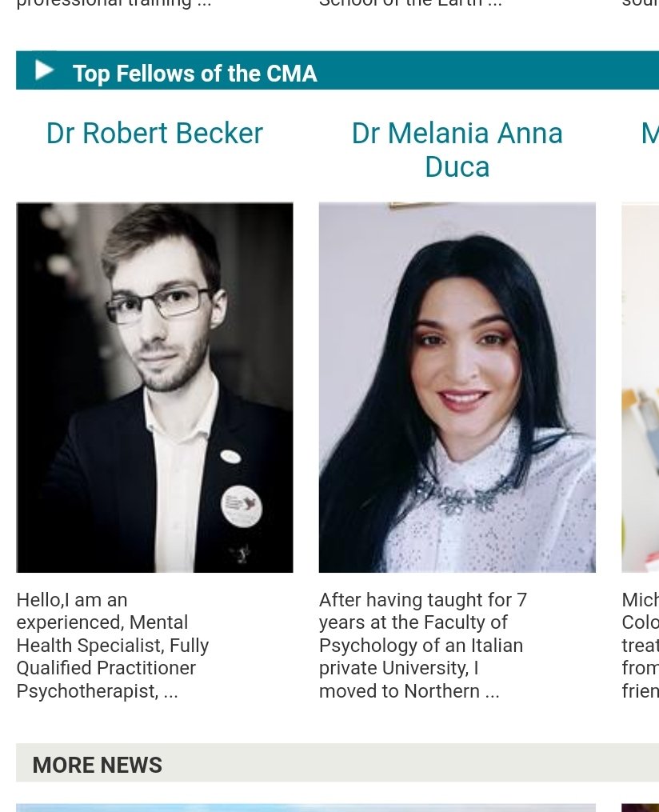
Task: Click the news image below MORE NEWS
Action: [x=306, y=808]
